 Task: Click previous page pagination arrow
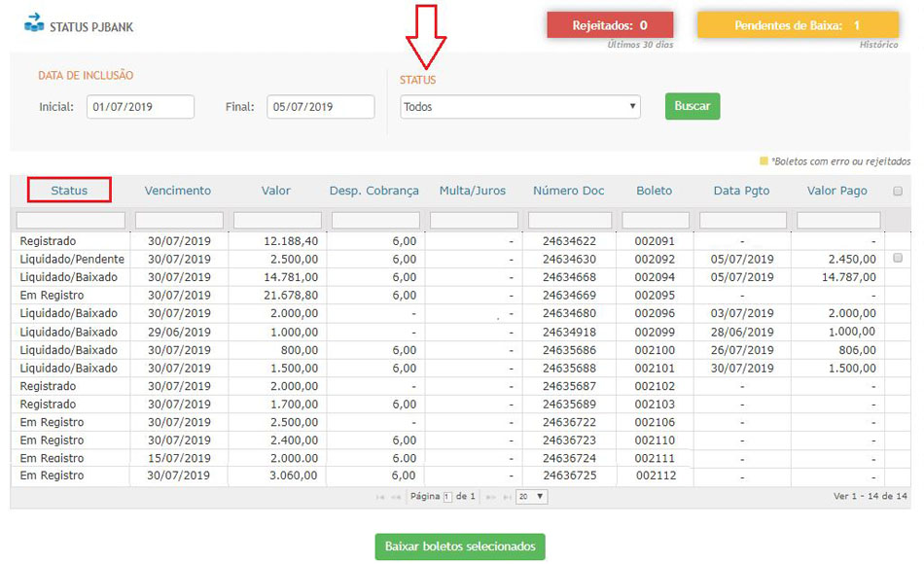396,497
